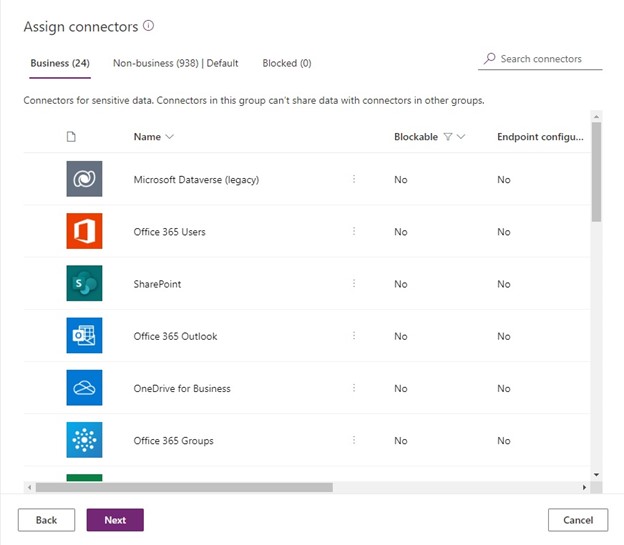Select the Business (24) tab
The height and width of the screenshot is (545, 624).
point(60,63)
